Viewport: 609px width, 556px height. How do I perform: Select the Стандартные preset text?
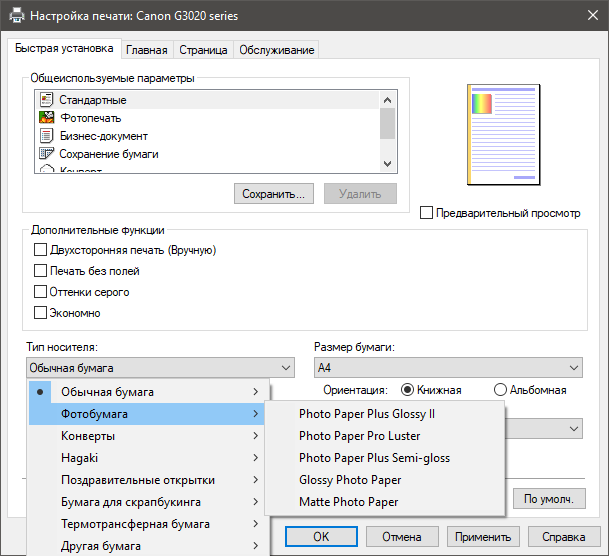93,100
